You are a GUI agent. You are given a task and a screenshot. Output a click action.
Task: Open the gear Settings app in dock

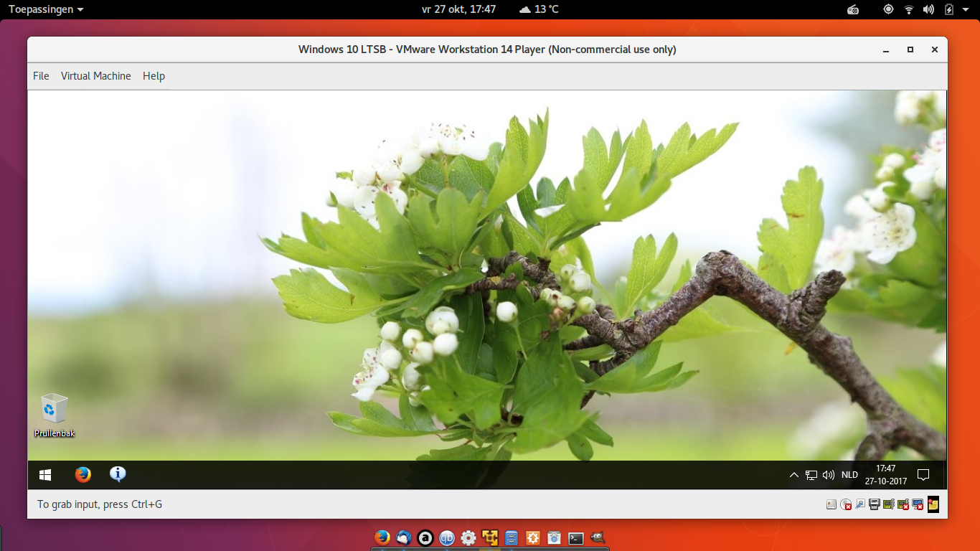pos(468,537)
